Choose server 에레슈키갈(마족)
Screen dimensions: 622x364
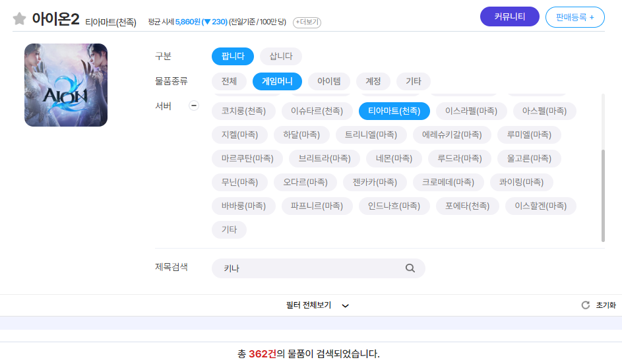(452, 135)
